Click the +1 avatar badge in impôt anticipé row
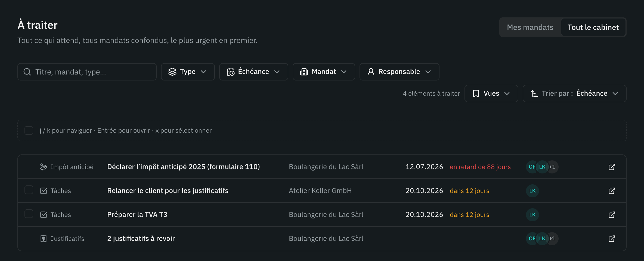The width and height of the screenshot is (644, 261). [x=553, y=167]
